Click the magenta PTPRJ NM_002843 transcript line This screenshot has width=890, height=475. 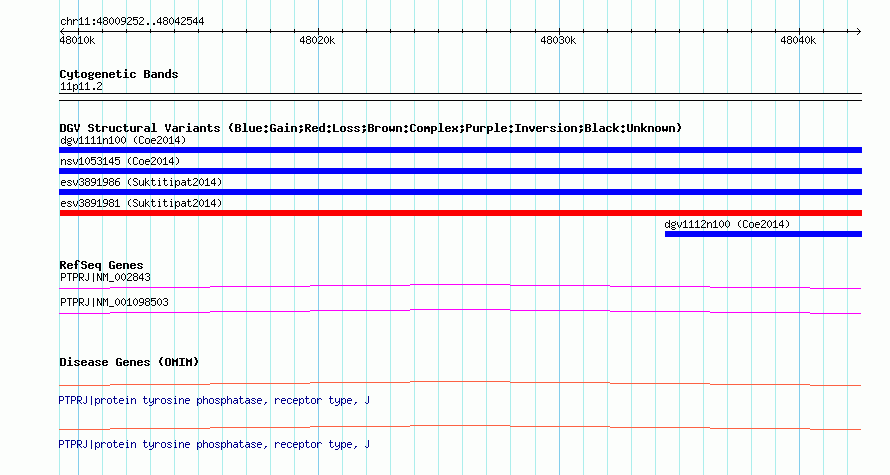[x=460, y=287]
